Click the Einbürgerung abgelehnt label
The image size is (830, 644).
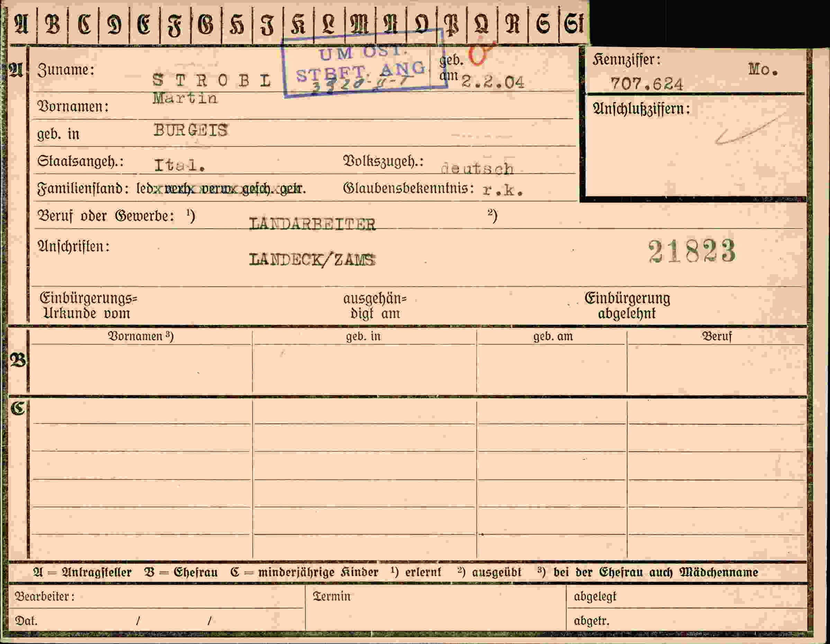(x=627, y=306)
